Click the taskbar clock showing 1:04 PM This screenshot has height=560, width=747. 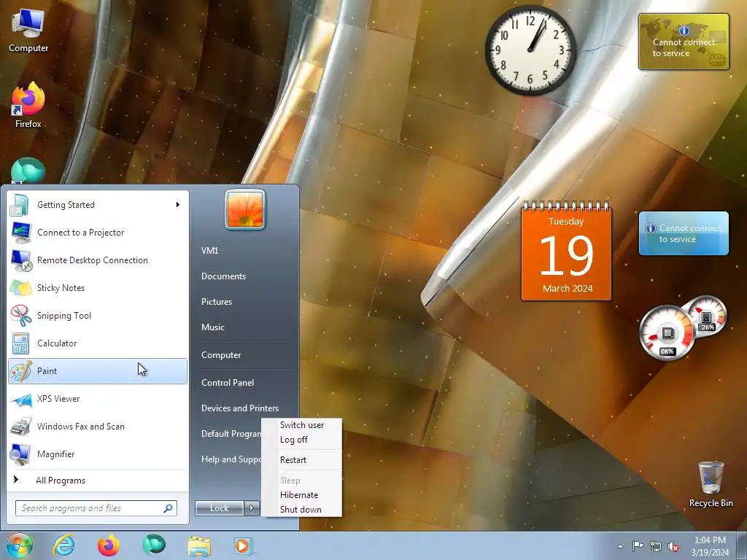tap(710, 546)
